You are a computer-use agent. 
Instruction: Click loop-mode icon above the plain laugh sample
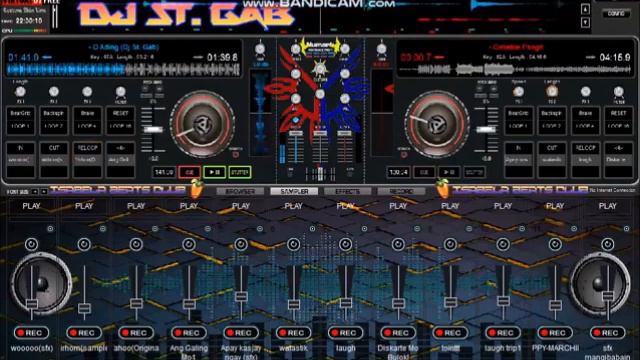(x=346, y=244)
